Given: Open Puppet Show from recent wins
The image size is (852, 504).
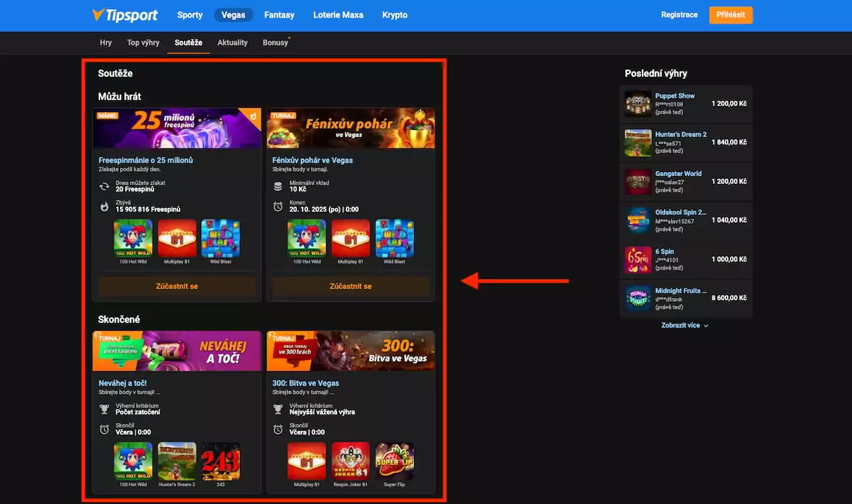Looking at the screenshot, I should pyautogui.click(x=674, y=96).
